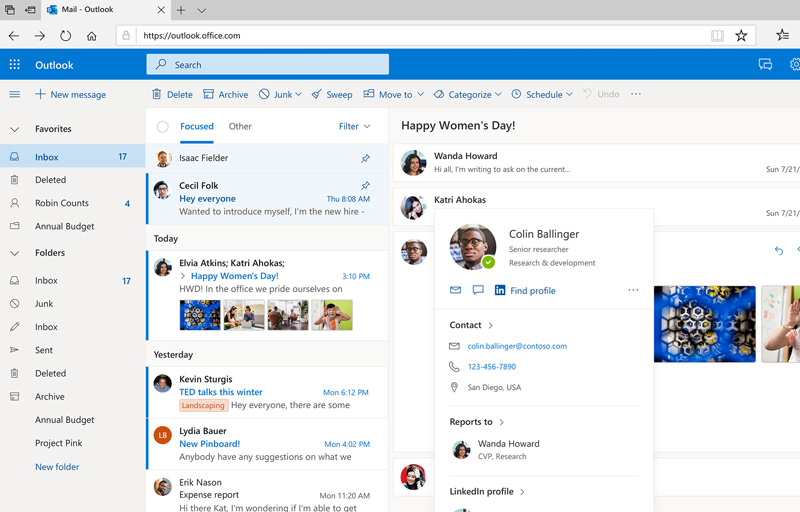Open the tab previews dropdown arrow
800x512 pixels.
[x=202, y=10]
